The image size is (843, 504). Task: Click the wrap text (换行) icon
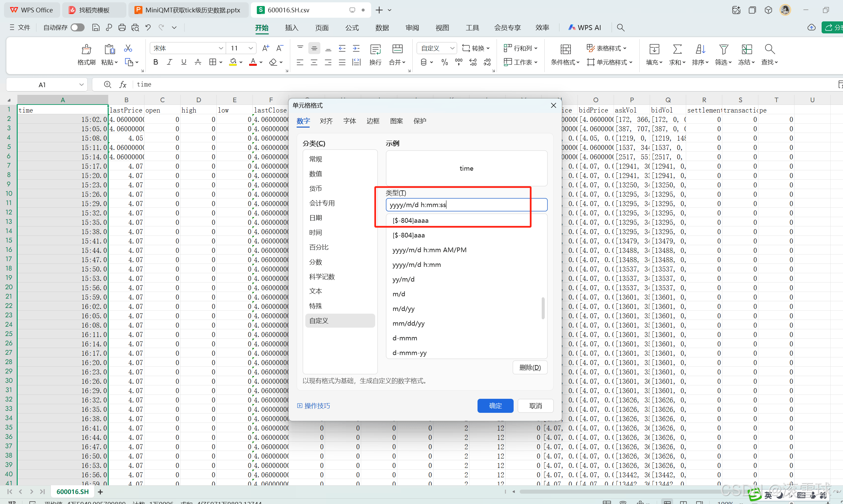pyautogui.click(x=375, y=49)
